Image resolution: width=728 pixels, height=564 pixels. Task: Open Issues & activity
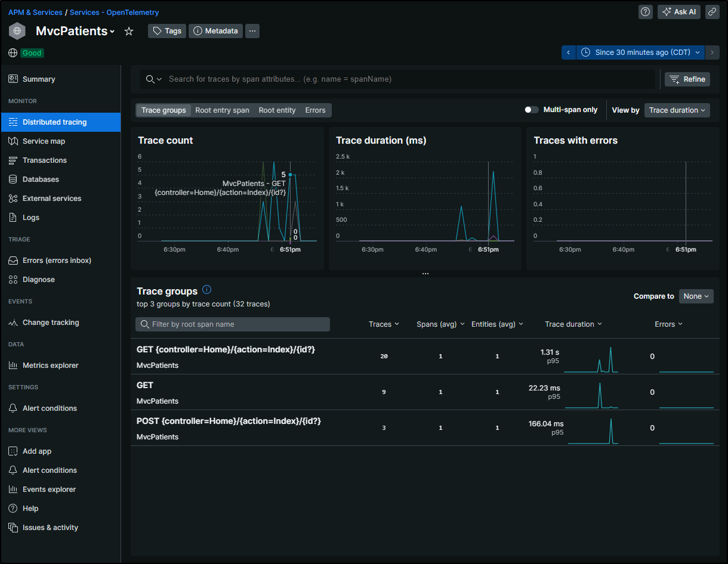click(60, 528)
